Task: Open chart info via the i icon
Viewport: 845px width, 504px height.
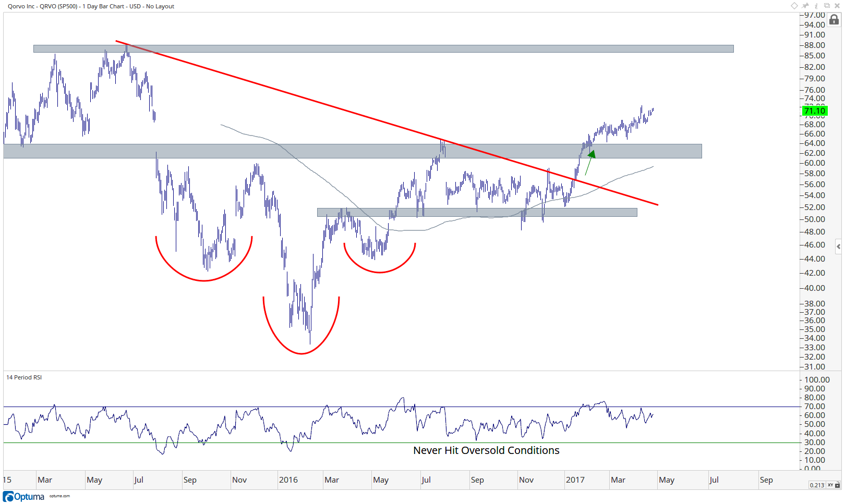Action: point(816,6)
